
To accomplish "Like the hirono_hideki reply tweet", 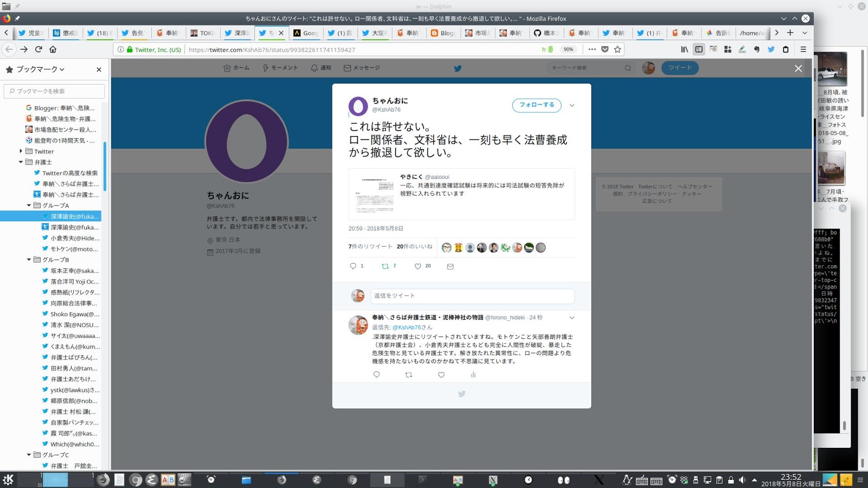I will 441,375.
